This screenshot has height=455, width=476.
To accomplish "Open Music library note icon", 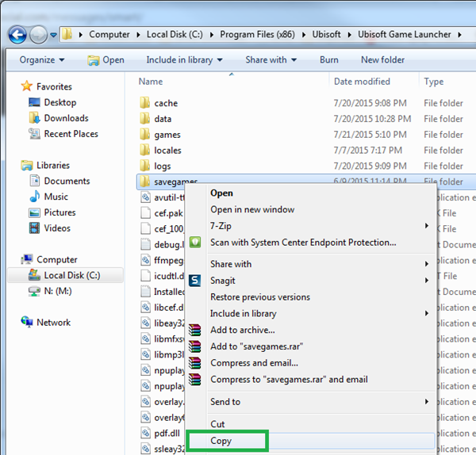I will [x=35, y=197].
